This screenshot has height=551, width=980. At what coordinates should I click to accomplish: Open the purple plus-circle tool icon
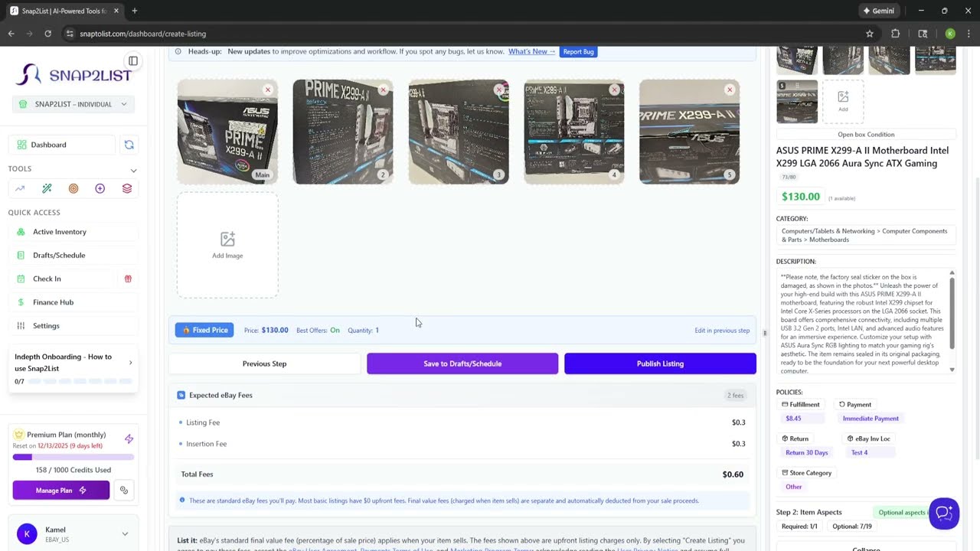100,188
